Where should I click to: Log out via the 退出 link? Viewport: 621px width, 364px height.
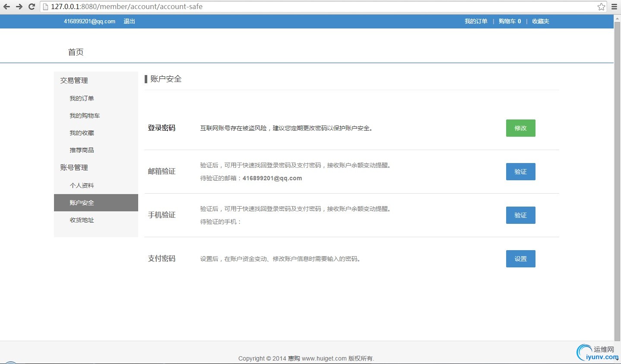click(x=129, y=21)
